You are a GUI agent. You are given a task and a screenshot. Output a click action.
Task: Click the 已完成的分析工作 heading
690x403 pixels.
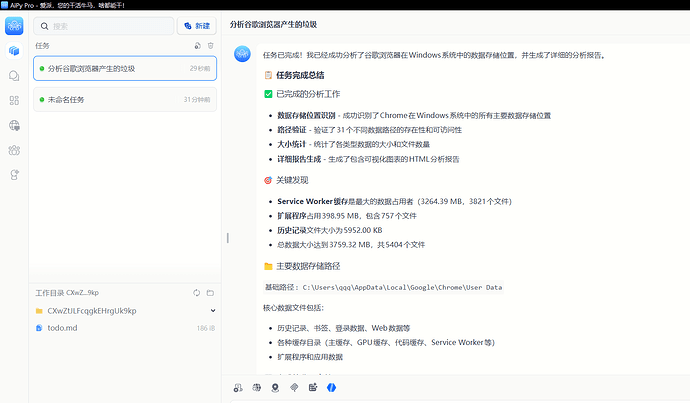click(308, 94)
